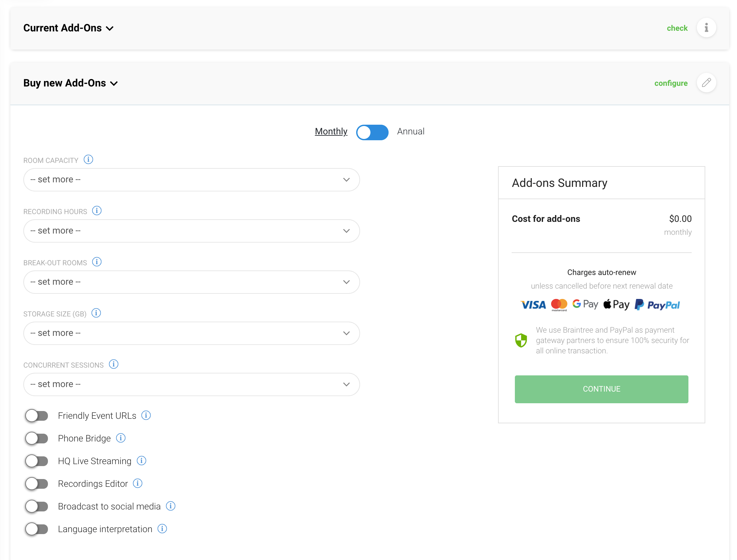The image size is (737, 560).
Task: Enable the Friendly Event URLs switch
Action: (x=37, y=416)
